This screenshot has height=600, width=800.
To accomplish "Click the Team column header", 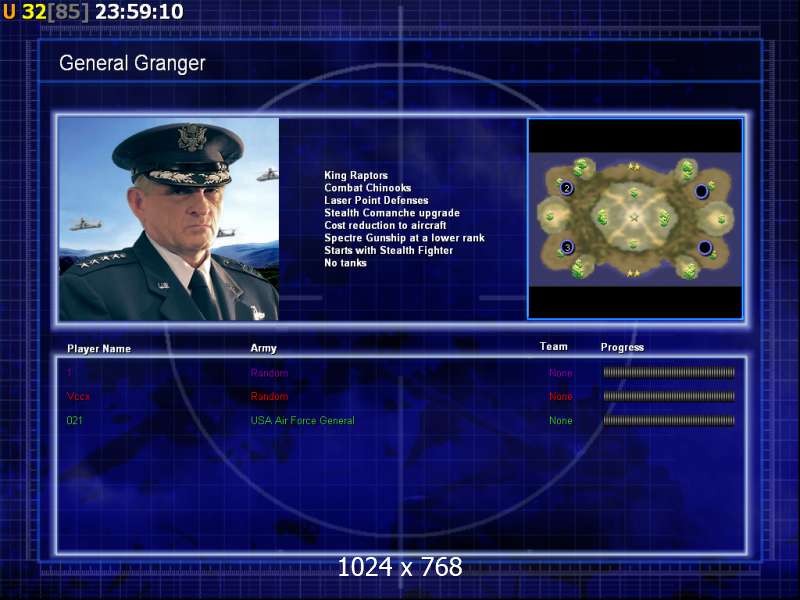I will (x=554, y=346).
